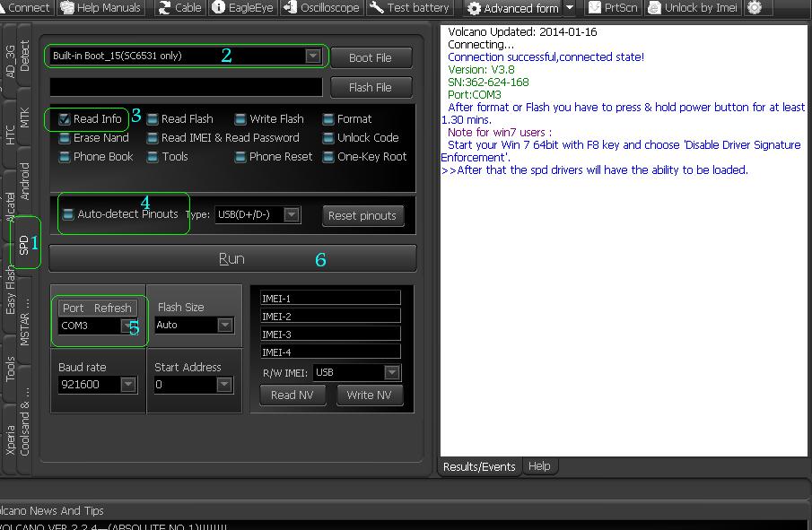This screenshot has height=530, width=812.
Task: Open the Type USB(D+/D-) dropdown
Action: tap(258, 214)
